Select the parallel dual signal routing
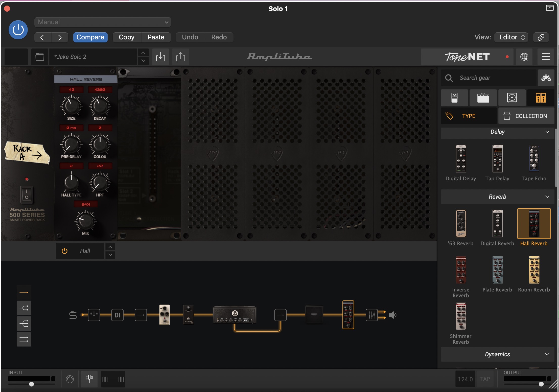Image resolution: width=559 pixels, height=392 pixels. point(24,339)
